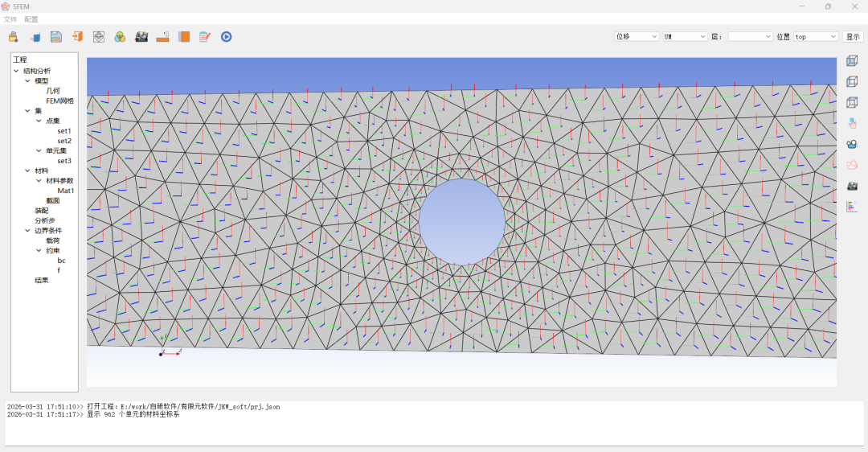Click the diamond mesh generation icon
868x452 pixels.
99,37
